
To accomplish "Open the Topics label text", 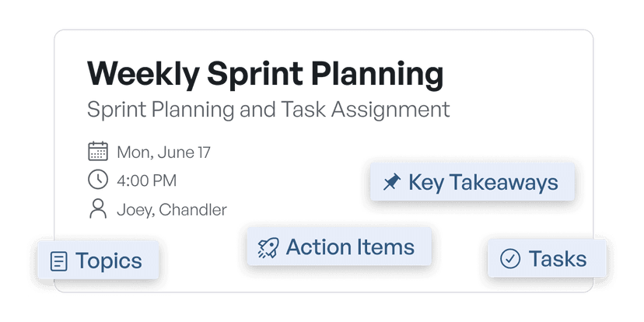I will click(109, 261).
